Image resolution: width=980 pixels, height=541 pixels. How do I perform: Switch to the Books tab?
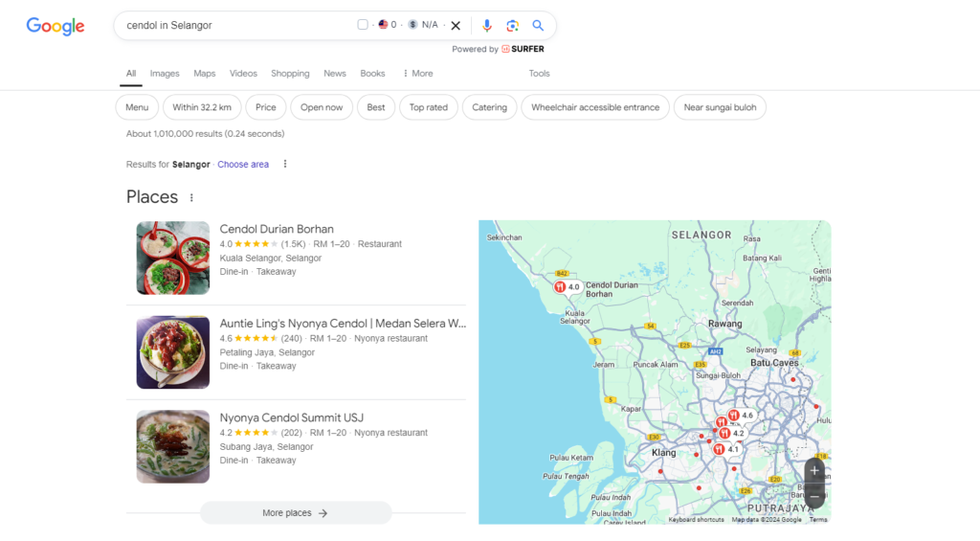pos(372,73)
